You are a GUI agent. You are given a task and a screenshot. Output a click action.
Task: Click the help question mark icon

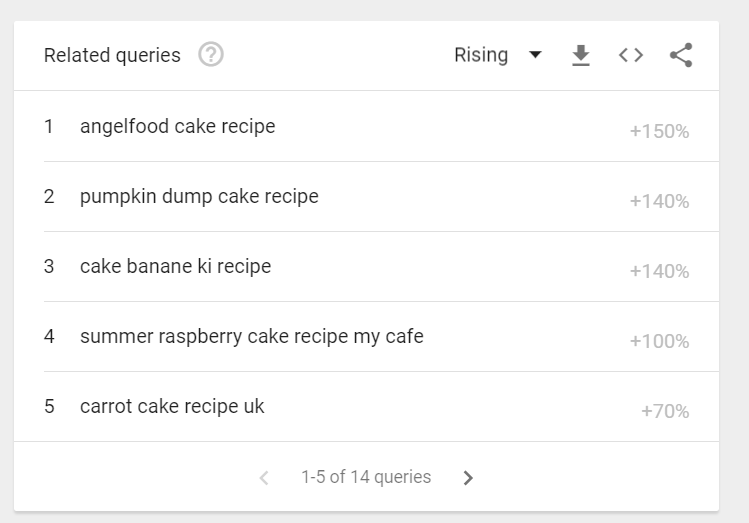click(211, 55)
